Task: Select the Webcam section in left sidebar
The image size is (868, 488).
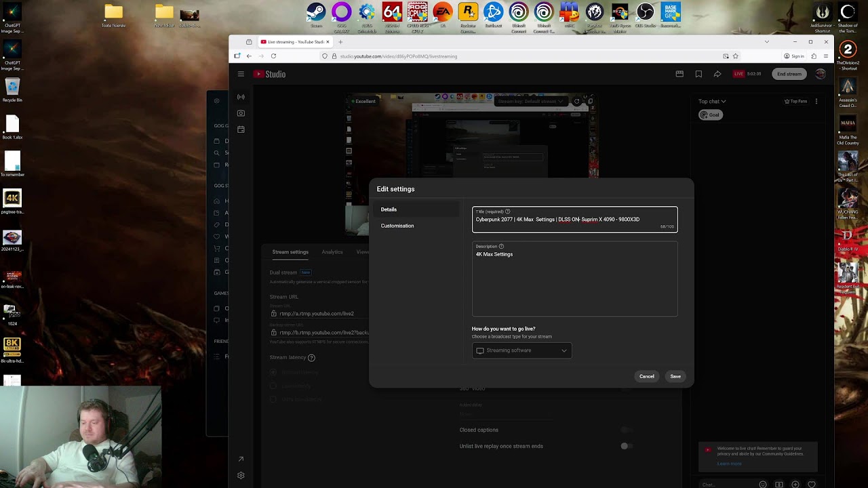Action: click(241, 113)
